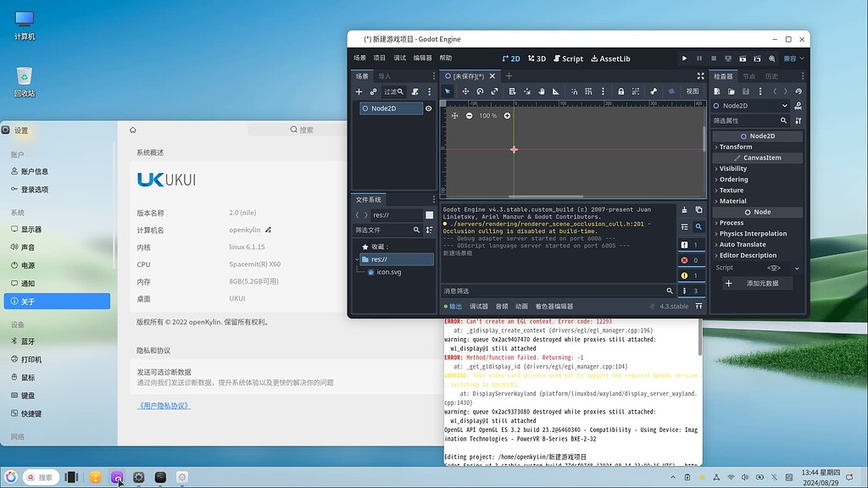Open the Script property dropdown arrow
This screenshot has height=488, width=868.
click(797, 268)
